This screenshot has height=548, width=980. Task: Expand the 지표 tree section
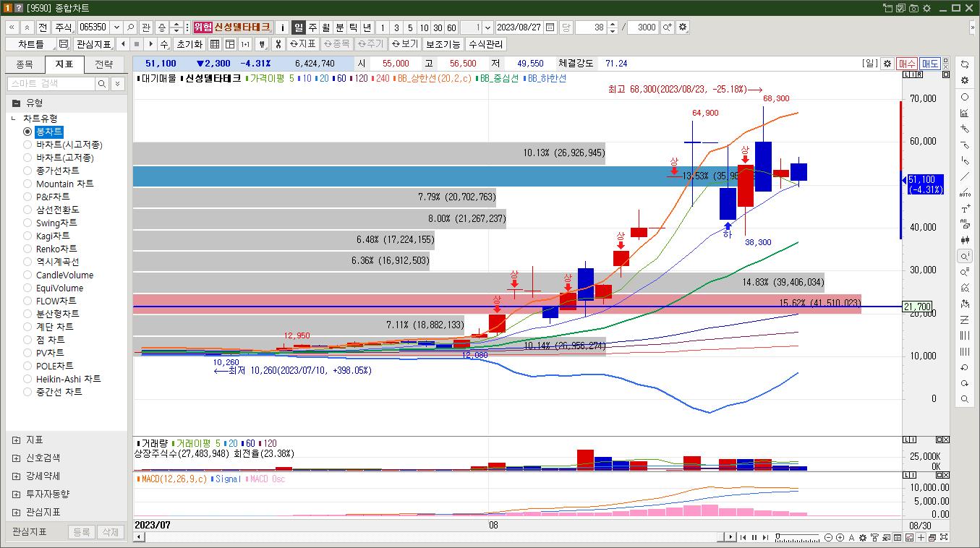coord(16,440)
